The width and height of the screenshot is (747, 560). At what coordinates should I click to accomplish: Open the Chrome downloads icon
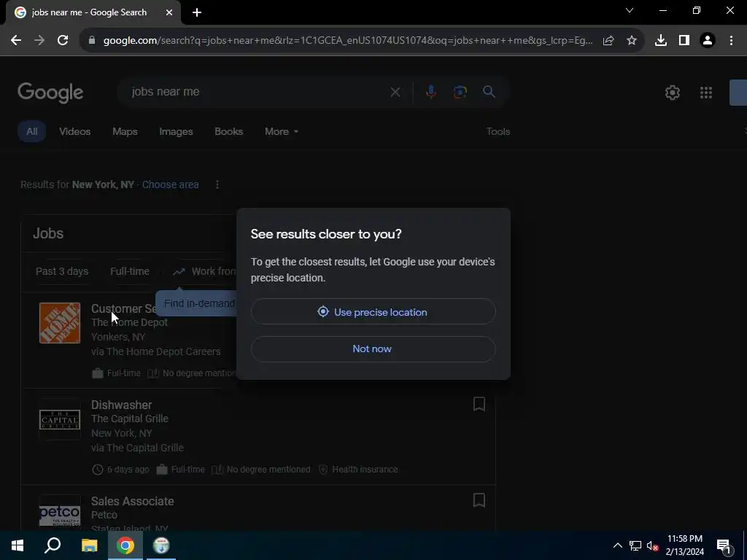pos(661,41)
